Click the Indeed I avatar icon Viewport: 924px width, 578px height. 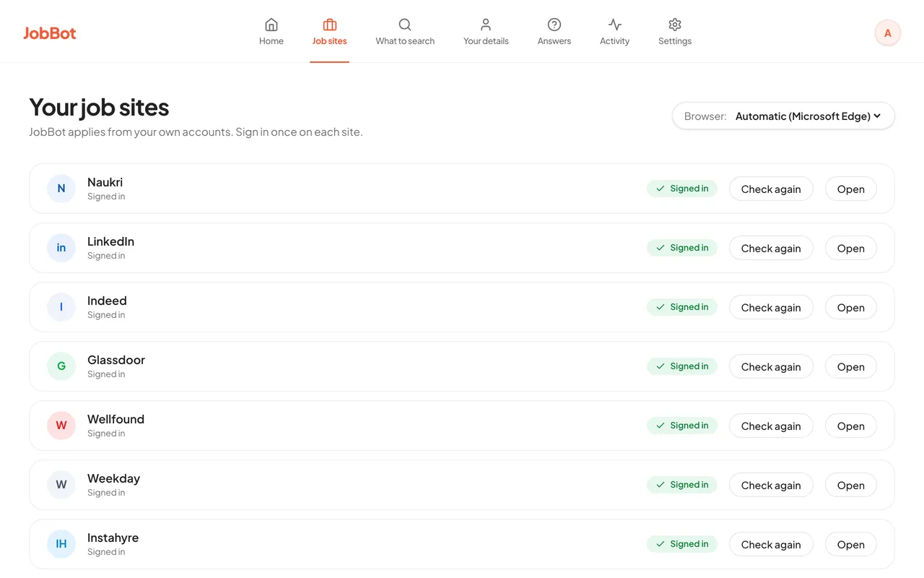[61, 307]
